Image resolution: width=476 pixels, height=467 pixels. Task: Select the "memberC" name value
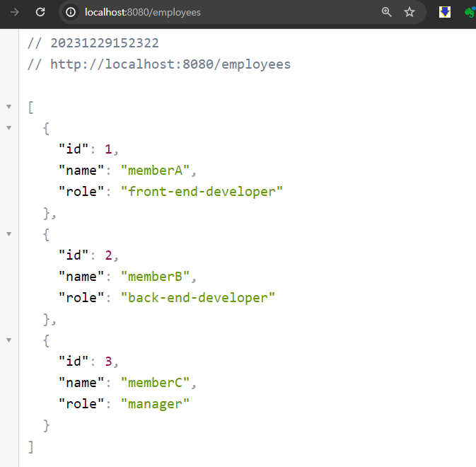[x=155, y=383]
